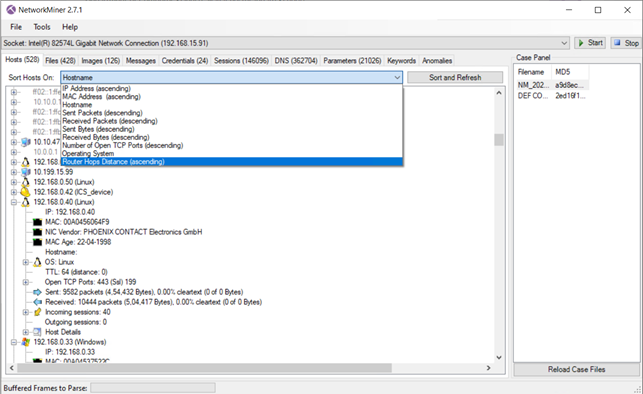The width and height of the screenshot is (643, 394).
Task: Choose Number of Open TCP Ports (descending)
Action: 232,146
